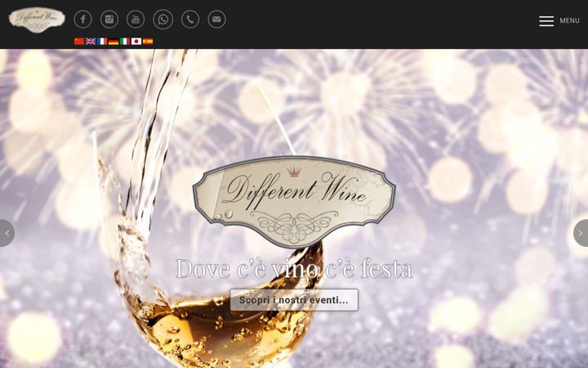The height and width of the screenshot is (368, 588).
Task: Click Scopri i nostri eventi button
Action: [294, 300]
